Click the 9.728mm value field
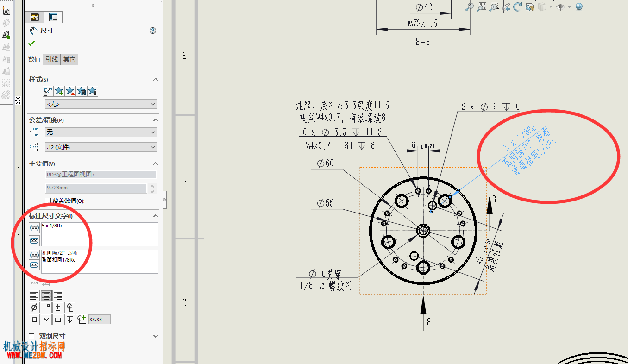The width and height of the screenshot is (628, 364). tap(96, 188)
